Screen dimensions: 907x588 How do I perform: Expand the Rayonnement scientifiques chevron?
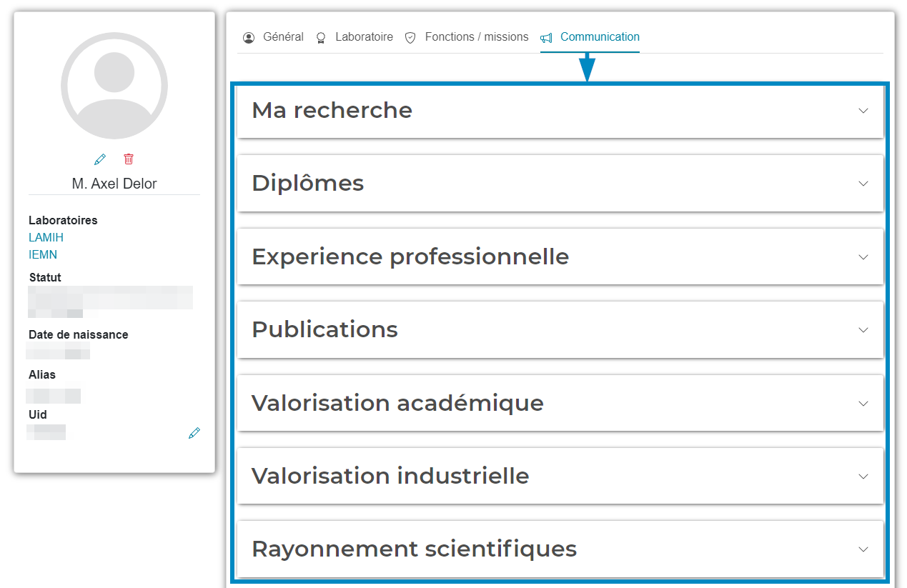click(863, 549)
